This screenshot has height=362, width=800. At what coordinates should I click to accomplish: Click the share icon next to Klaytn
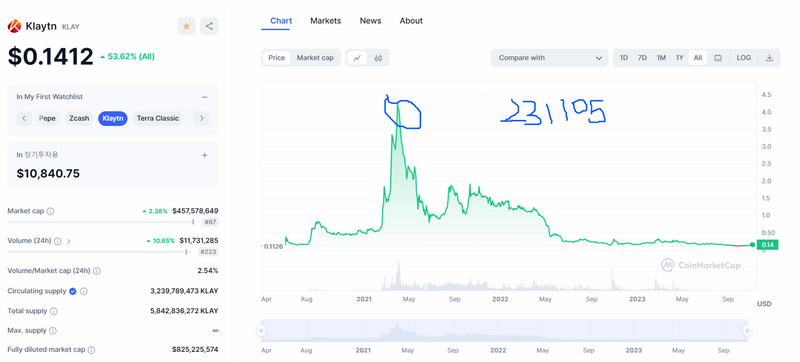(209, 26)
